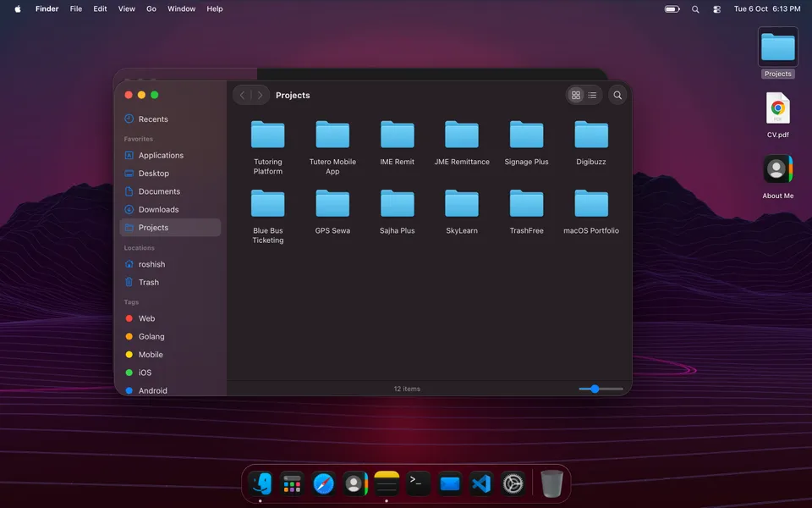Viewport: 812px width, 508px height.
Task: Click the Finder window search icon
Action: click(x=617, y=96)
